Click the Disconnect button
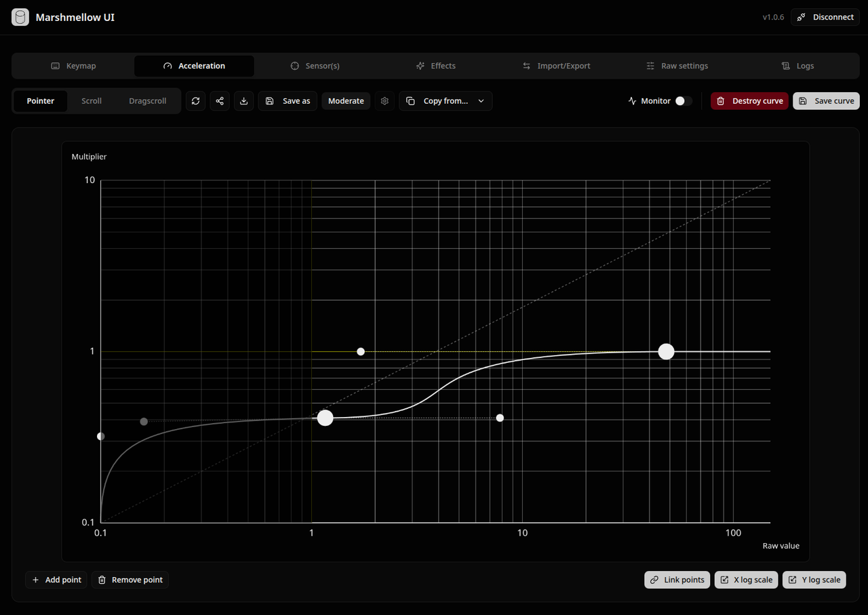 click(x=825, y=18)
